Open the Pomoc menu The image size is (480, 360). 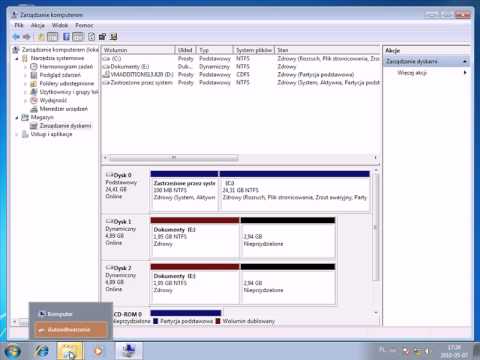point(84,25)
